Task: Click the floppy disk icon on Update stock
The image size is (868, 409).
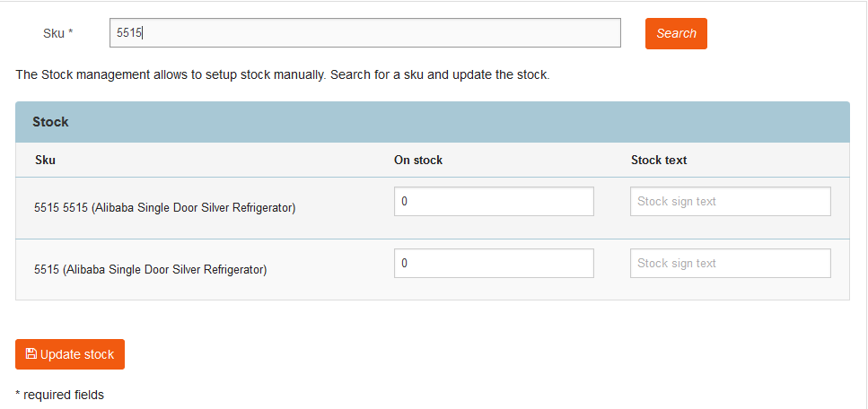Action: (31, 353)
